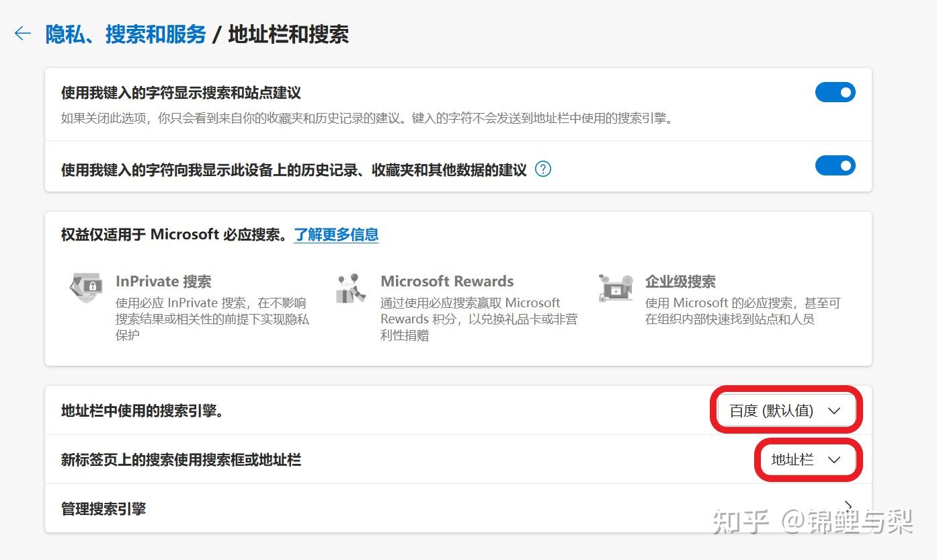Image resolution: width=937 pixels, height=560 pixels.
Task: Click the 企业级搜索 laptop icon
Action: click(616, 288)
